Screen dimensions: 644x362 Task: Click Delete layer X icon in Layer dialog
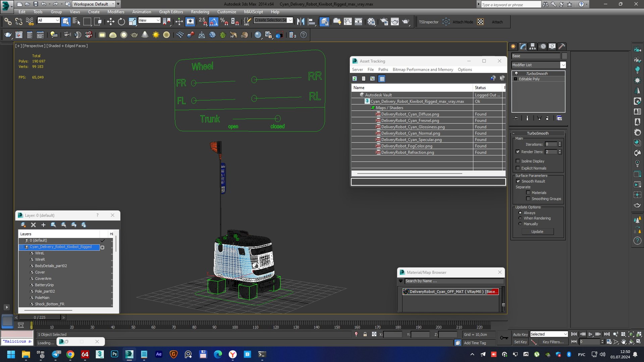coord(33,225)
